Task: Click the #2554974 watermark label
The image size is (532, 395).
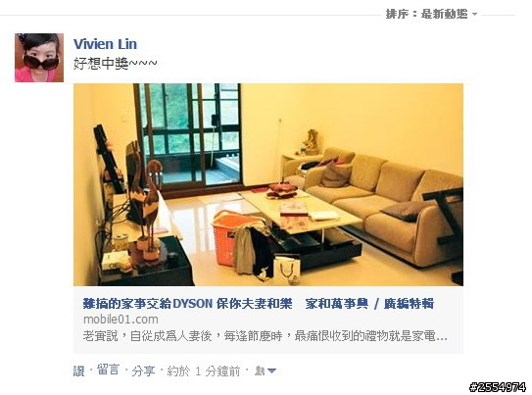Action: pos(498,387)
